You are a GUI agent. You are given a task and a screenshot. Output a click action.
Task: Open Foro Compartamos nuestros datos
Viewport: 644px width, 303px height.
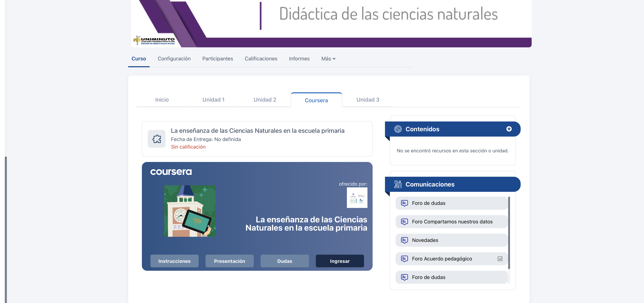[x=452, y=222]
